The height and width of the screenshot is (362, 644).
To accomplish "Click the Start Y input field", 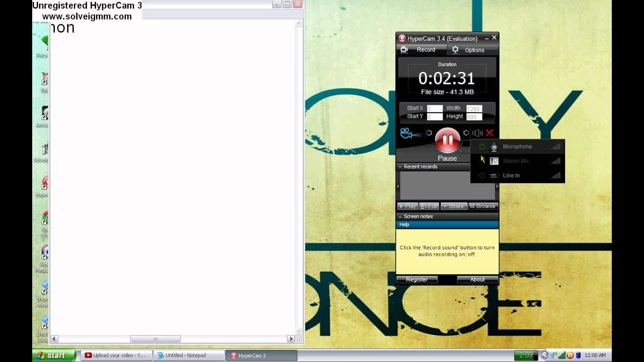I will point(435,117).
